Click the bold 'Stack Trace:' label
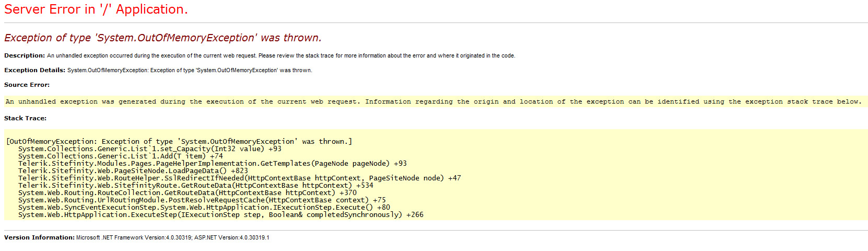 25,118
